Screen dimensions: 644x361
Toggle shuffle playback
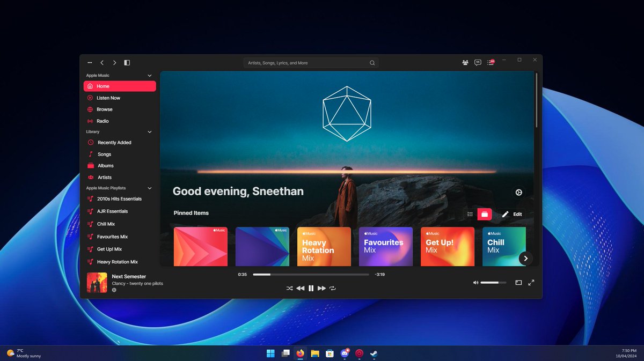pyautogui.click(x=289, y=288)
